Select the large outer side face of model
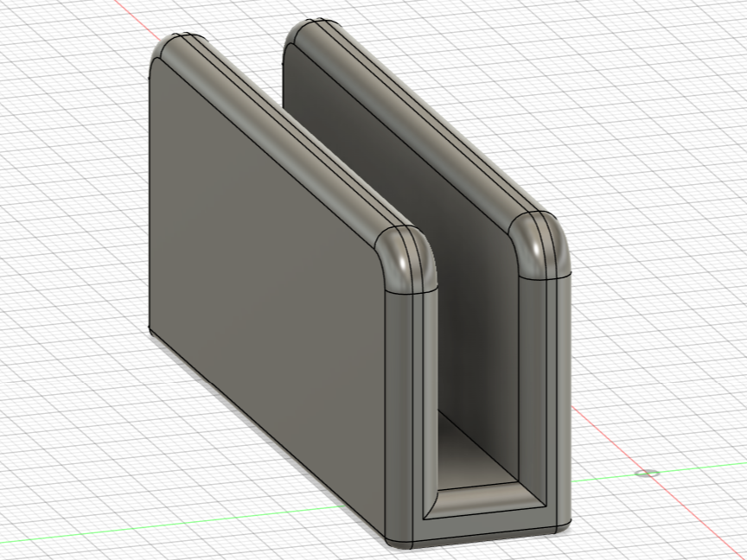The width and height of the screenshot is (747, 560). [267, 296]
